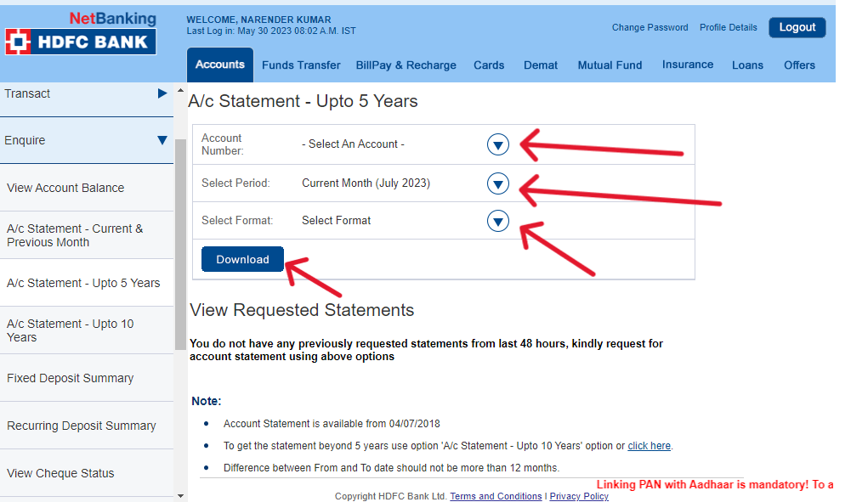The image size is (868, 502).
Task: Select the Demat tab
Action: pyautogui.click(x=541, y=65)
